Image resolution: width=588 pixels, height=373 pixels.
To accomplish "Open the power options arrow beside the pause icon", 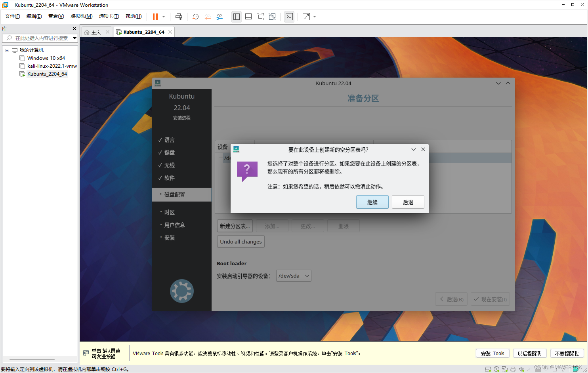I will point(164,17).
